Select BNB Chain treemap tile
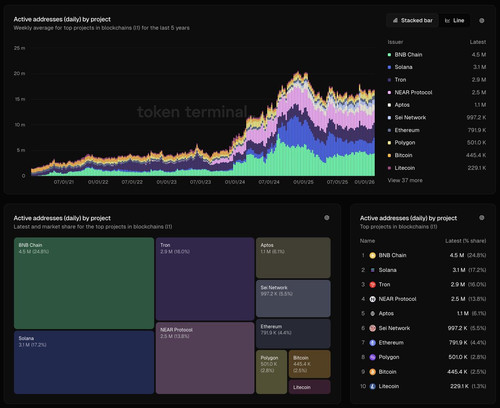The image size is (500, 408). coord(84,283)
